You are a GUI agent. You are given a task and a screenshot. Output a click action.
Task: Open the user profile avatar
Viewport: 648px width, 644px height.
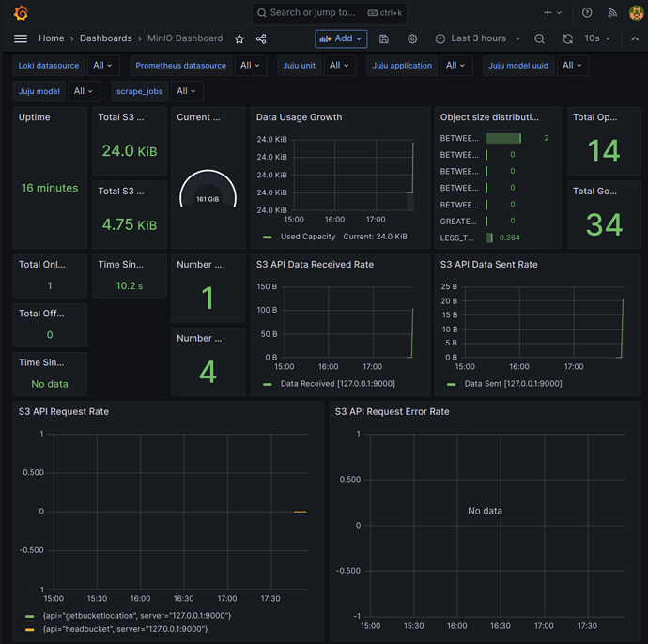click(x=636, y=13)
